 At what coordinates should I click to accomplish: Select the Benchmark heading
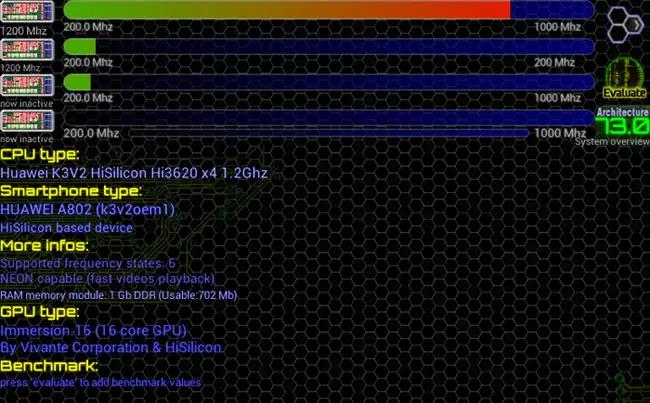point(49,366)
